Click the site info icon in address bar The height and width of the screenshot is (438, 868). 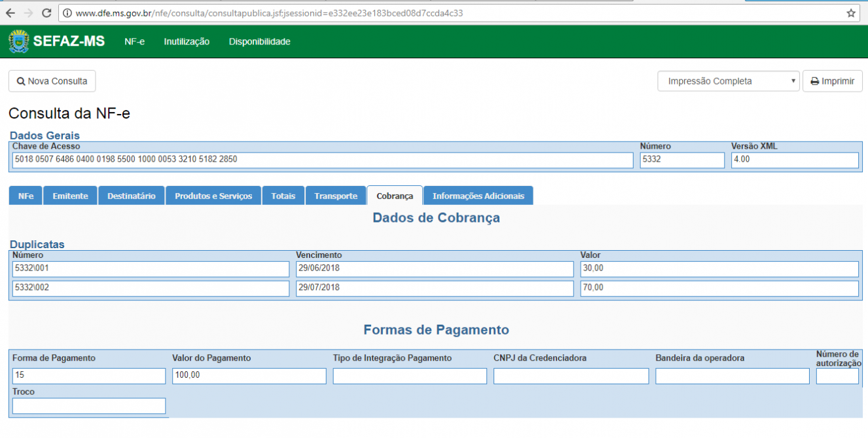67,13
